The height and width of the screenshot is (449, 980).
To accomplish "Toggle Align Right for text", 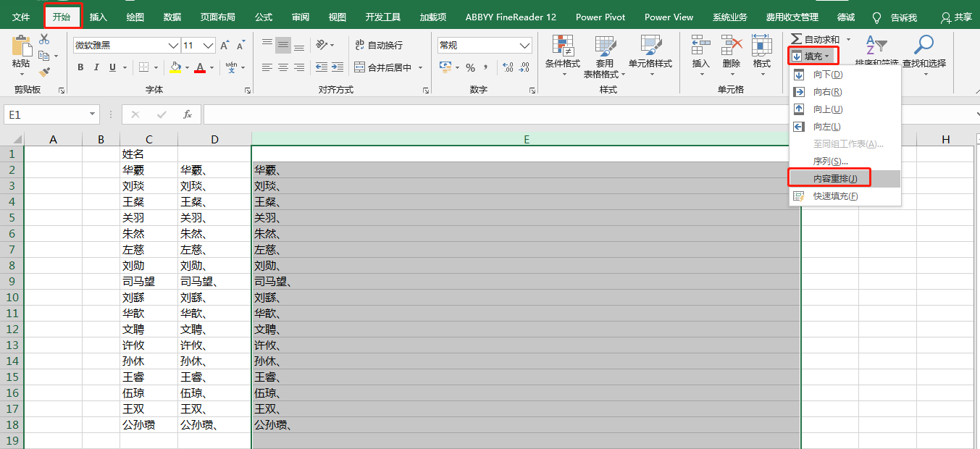I will 299,67.
